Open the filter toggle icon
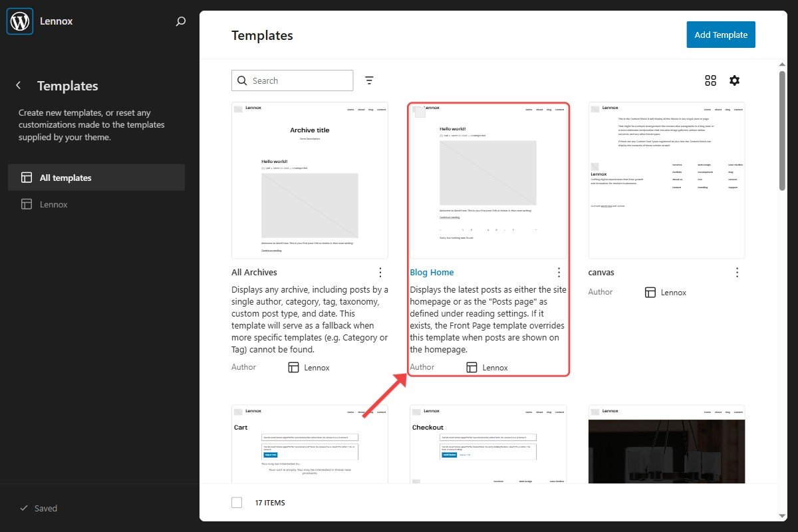The image size is (798, 532). pos(370,80)
